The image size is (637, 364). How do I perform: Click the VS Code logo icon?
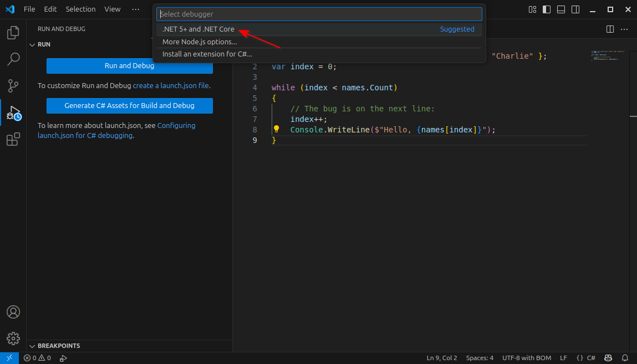[x=10, y=9]
